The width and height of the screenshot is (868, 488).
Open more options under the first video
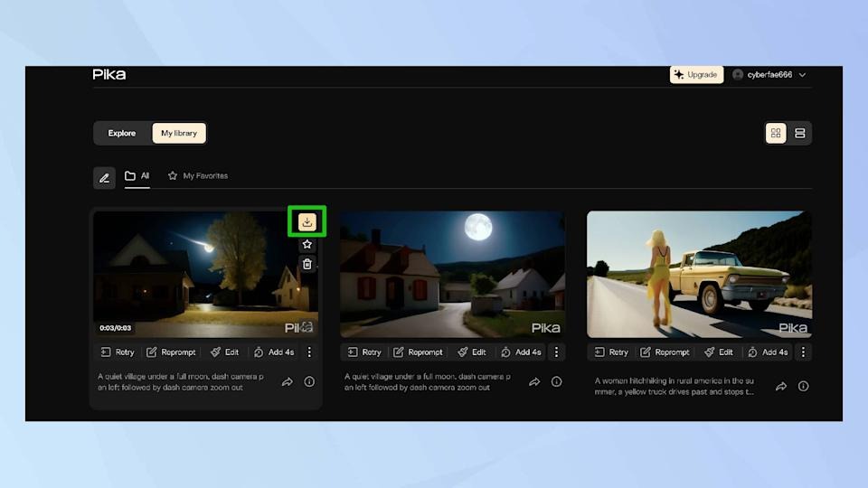[x=309, y=352]
